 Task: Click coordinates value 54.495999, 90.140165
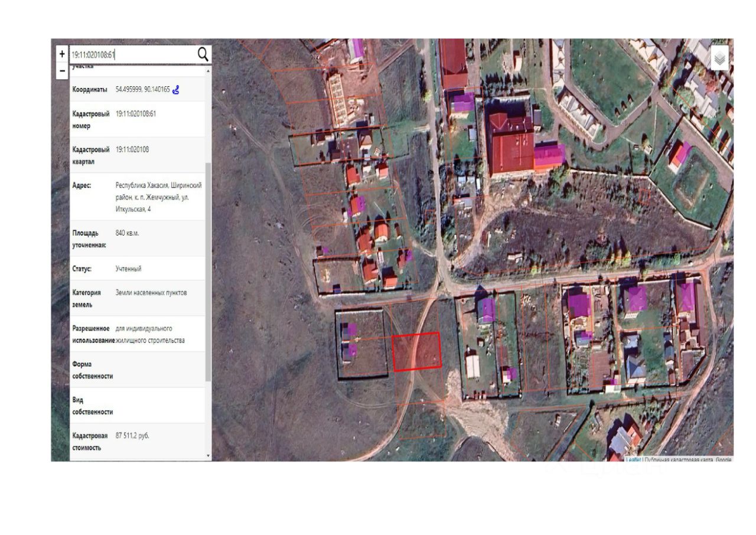click(143, 90)
